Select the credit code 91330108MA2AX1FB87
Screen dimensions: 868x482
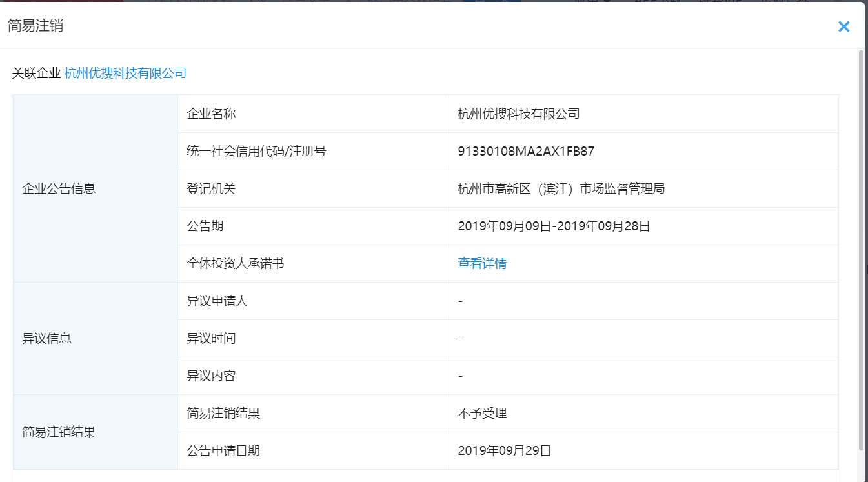526,152
